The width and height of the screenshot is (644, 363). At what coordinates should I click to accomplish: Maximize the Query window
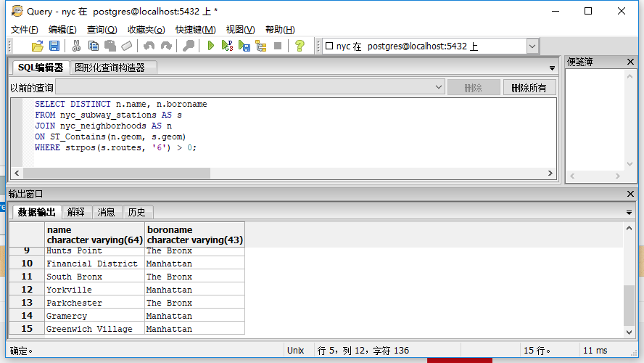tap(588, 11)
